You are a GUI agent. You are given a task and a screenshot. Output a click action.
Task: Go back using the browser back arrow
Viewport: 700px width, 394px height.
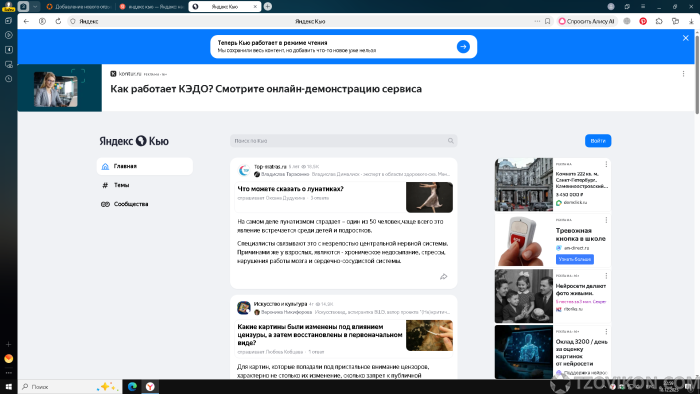pyautogui.click(x=26, y=21)
